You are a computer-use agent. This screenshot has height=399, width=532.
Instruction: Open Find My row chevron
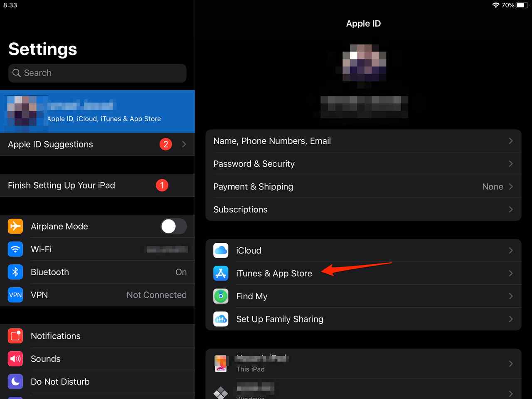[511, 296]
